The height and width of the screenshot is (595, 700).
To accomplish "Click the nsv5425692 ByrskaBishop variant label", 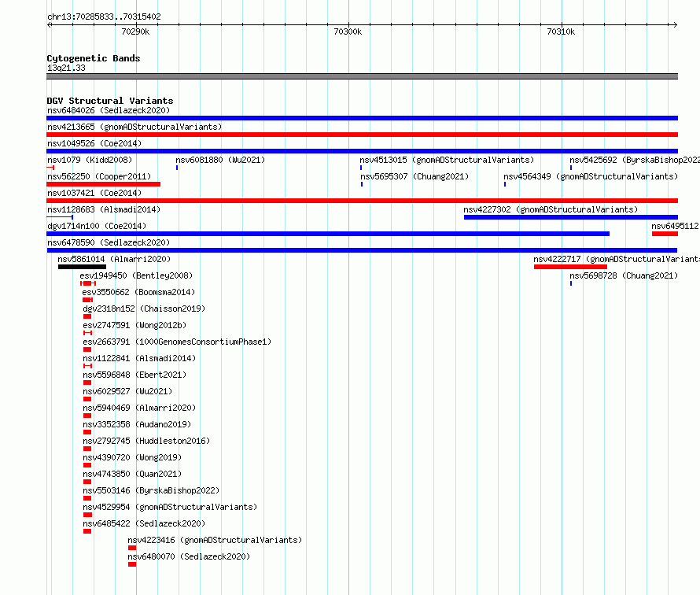I will coord(635,160).
